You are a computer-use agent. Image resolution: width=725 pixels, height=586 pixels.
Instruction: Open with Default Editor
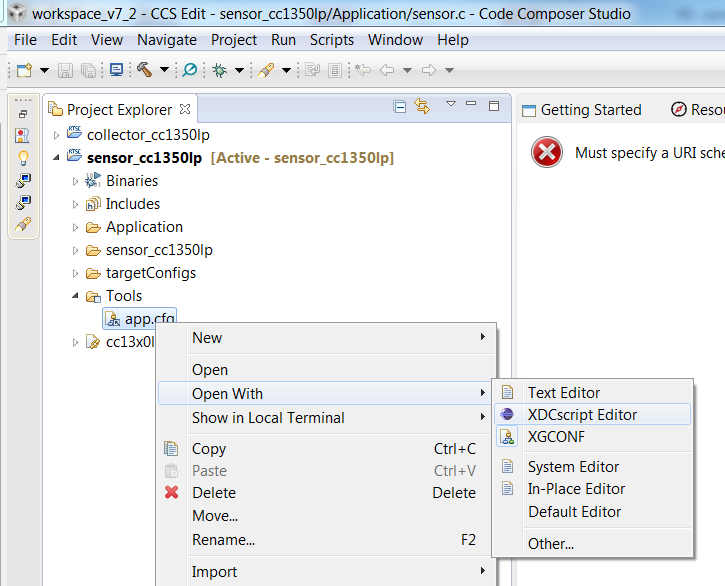click(x=593, y=512)
